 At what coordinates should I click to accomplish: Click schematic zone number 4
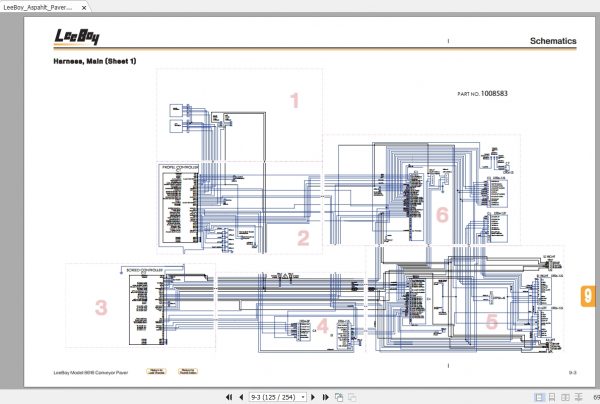coord(323,326)
